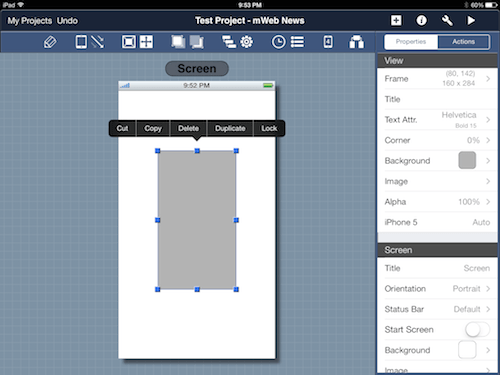Select the Screen label pill on canvas
Screen dimensions: 500x375
coord(197,68)
